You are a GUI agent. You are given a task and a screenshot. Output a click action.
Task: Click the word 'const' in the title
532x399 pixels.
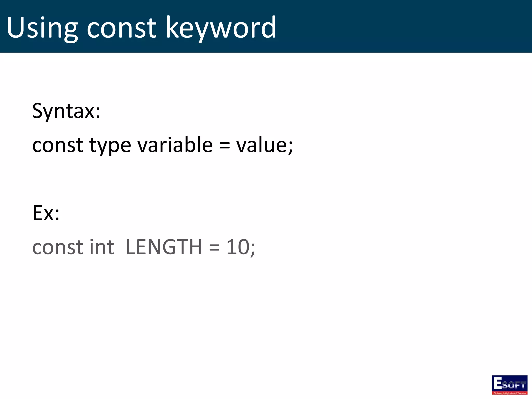pyautogui.click(x=121, y=28)
